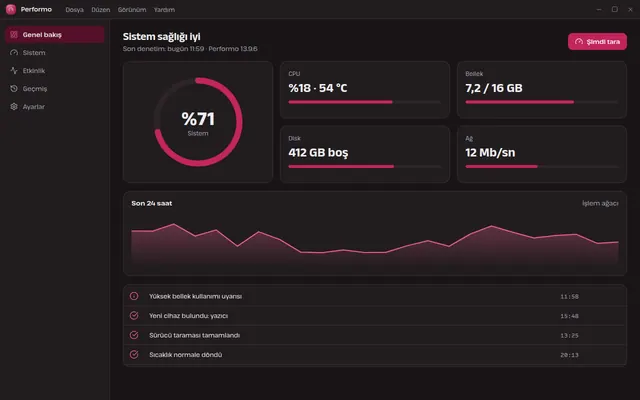Click the Bellek usage progress bar
The image size is (640, 400).
tap(542, 102)
